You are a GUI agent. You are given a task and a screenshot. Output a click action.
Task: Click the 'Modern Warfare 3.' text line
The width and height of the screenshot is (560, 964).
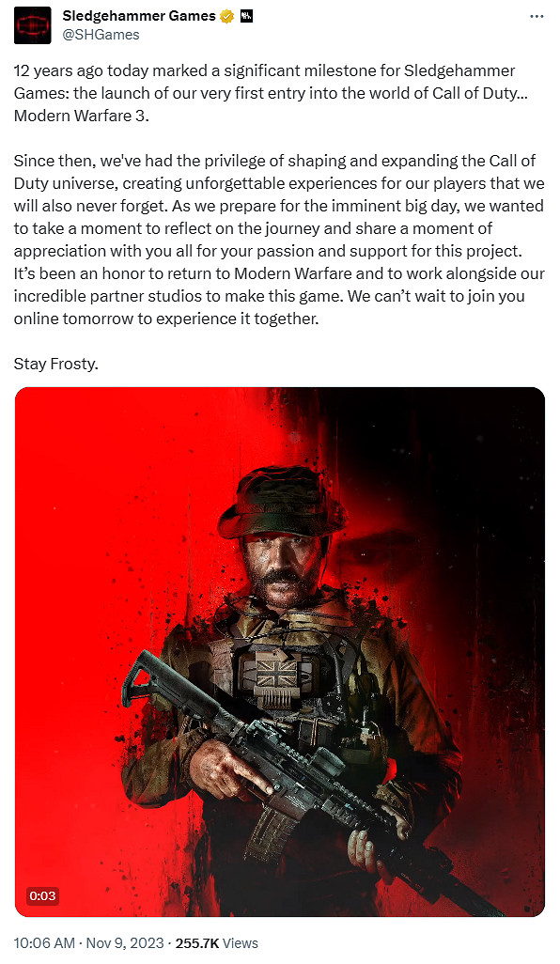click(x=82, y=116)
